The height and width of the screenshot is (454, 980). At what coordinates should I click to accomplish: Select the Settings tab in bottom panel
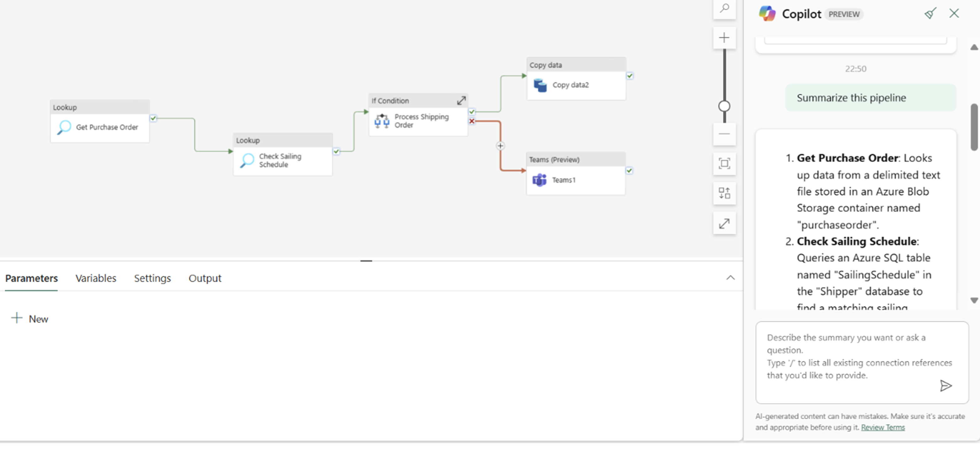[x=152, y=278]
